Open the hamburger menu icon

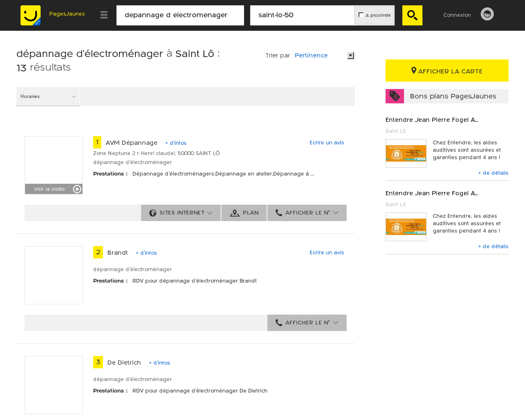pos(104,15)
